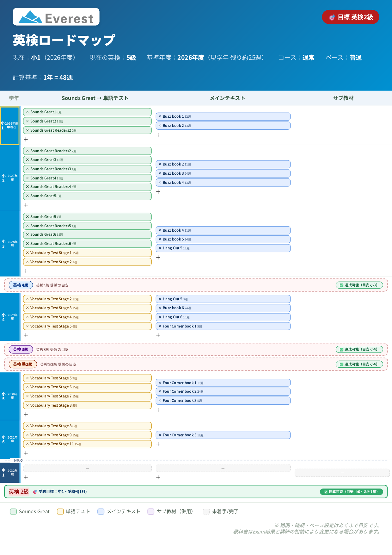392x555 pixels.
Task: Click 達成可能（目安 小6・余裕1年）badge
Action: click(351, 492)
